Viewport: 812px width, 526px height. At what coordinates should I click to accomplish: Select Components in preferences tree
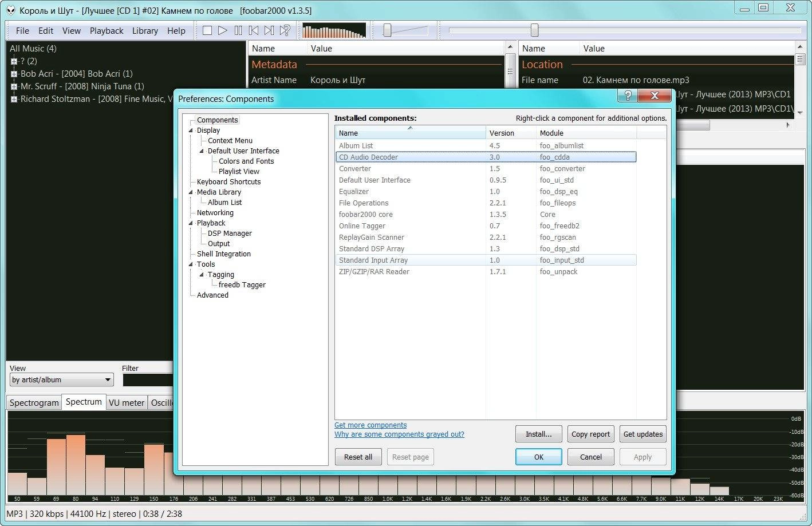[x=217, y=120]
